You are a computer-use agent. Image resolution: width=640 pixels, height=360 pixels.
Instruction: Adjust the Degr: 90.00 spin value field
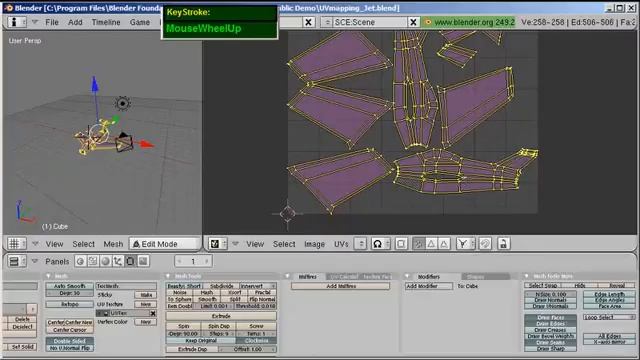click(x=184, y=333)
